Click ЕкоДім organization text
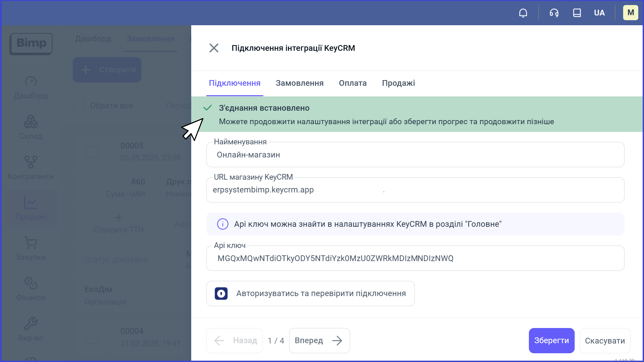This screenshot has width=644, height=362. (x=98, y=289)
